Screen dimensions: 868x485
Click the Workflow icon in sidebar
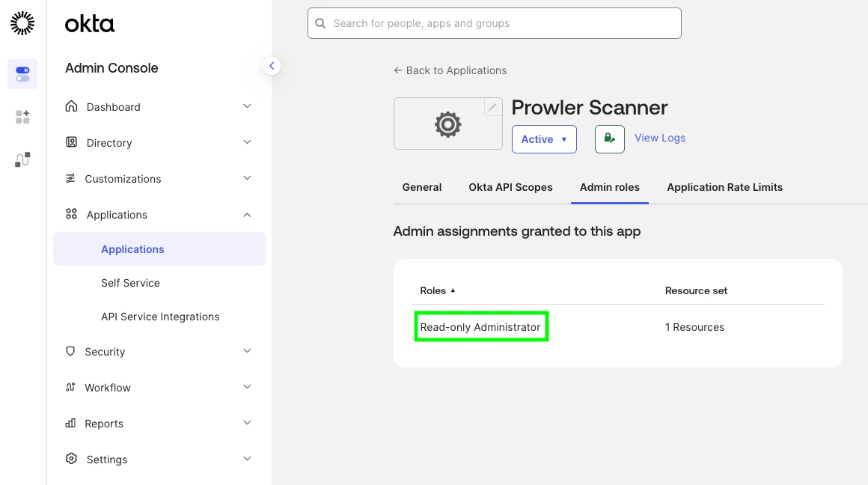(70, 387)
